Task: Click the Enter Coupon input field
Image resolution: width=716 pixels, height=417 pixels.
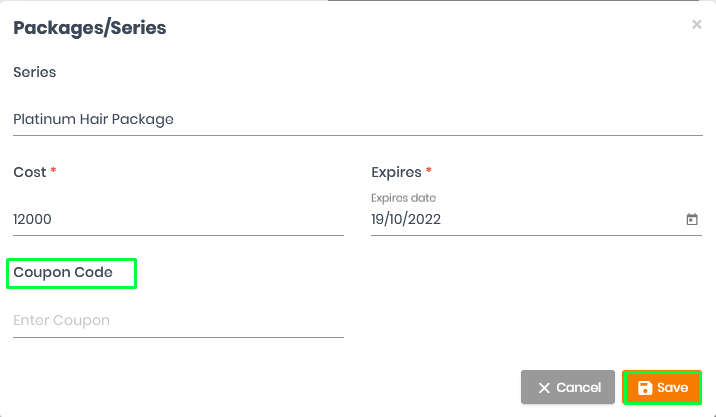Action: pos(178,321)
